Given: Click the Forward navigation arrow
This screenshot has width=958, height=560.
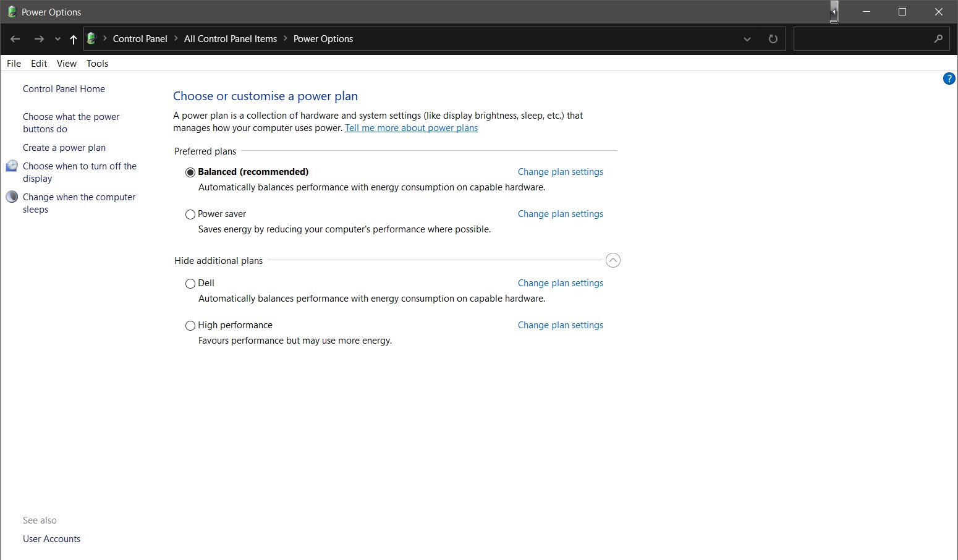Looking at the screenshot, I should tap(39, 39).
